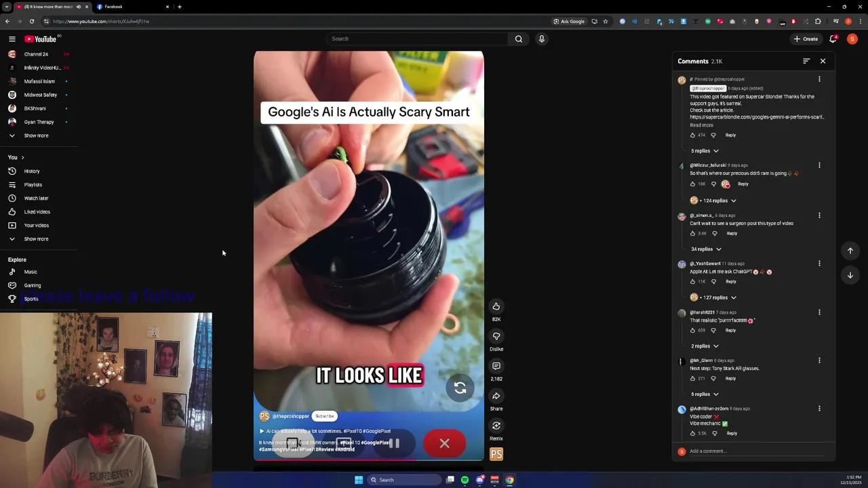Reload the page in browser toolbar
This screenshot has height=488, width=868.
(31, 21)
